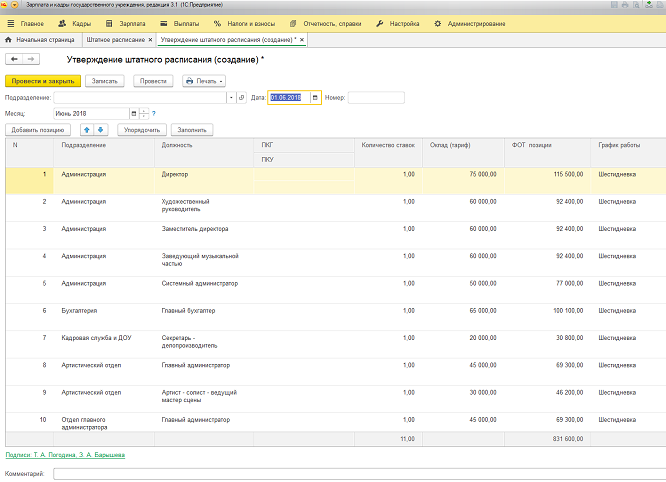The width and height of the screenshot is (666, 482).
Task: Select the 75 000,00 salary cell
Action: [463, 181]
